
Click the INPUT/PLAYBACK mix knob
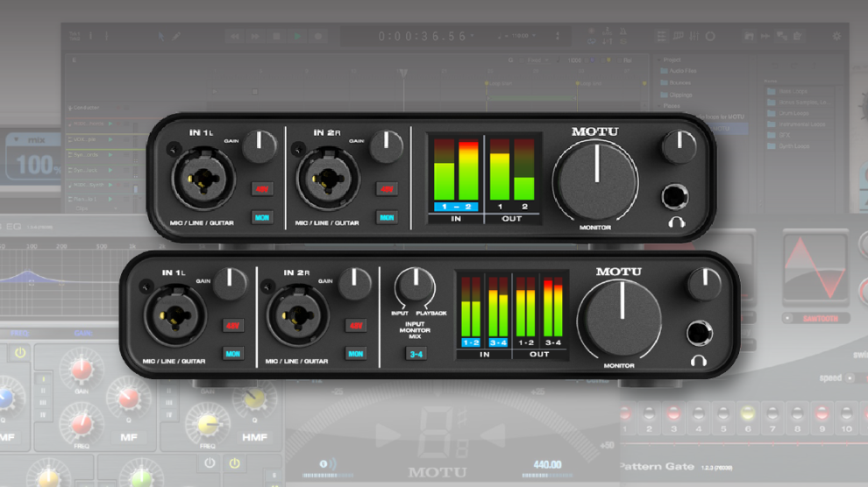pos(414,286)
